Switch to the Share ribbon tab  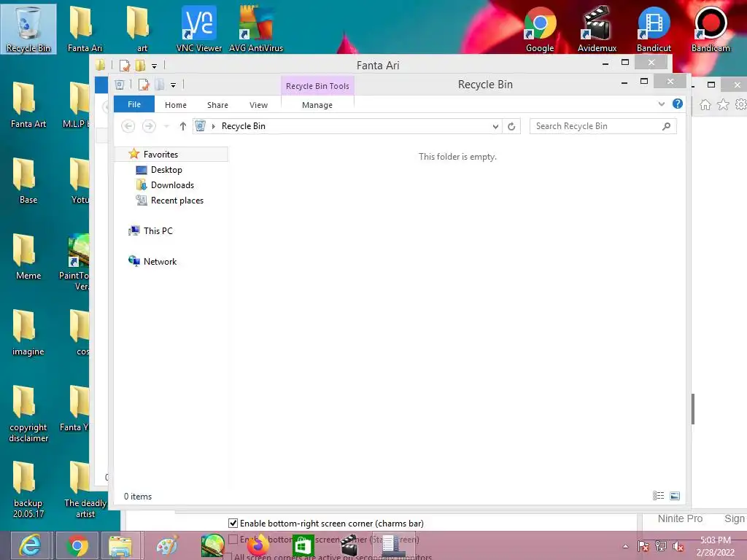(217, 105)
